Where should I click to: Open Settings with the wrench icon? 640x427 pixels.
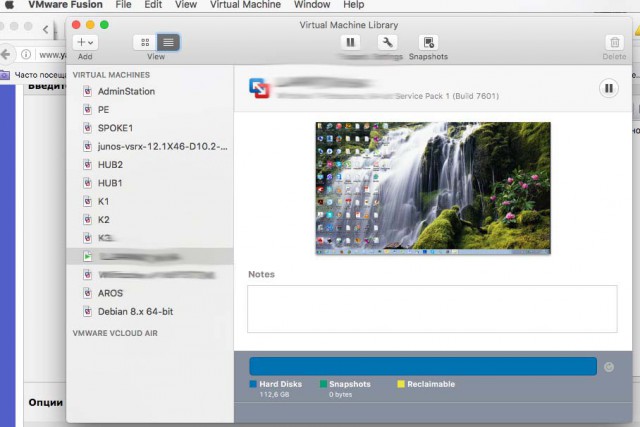387,42
